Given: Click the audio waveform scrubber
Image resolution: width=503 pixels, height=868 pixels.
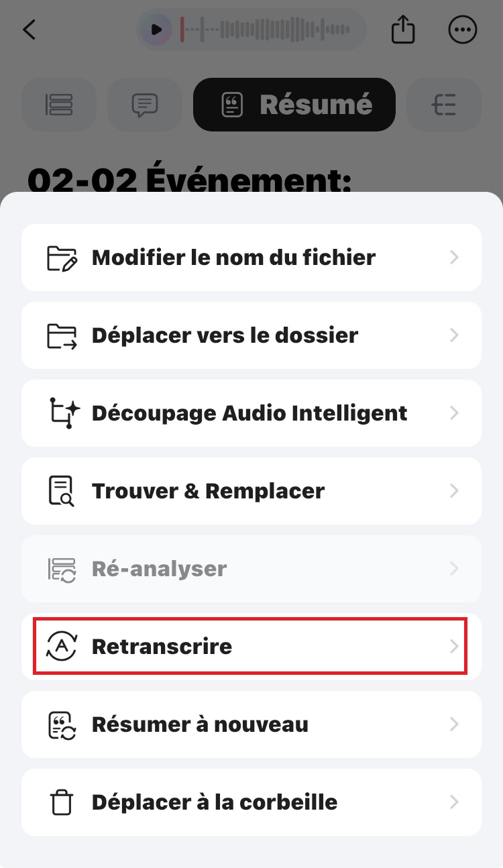Looking at the screenshot, I should [268, 30].
